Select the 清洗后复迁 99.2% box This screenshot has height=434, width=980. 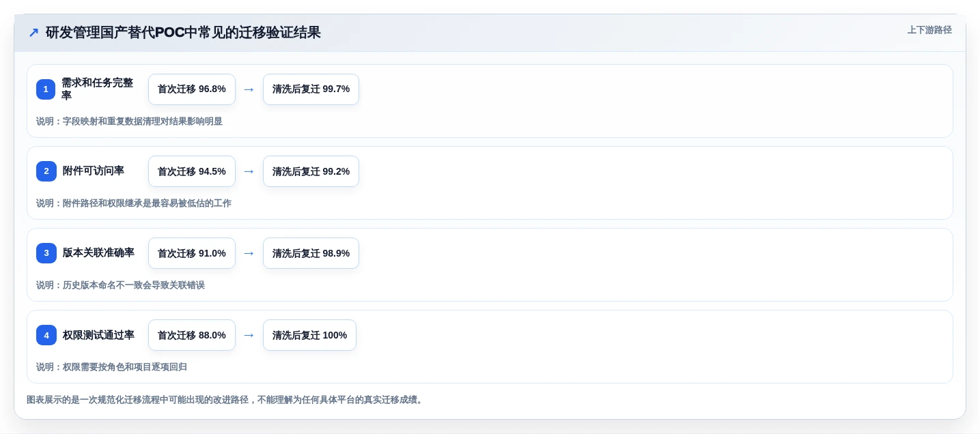point(311,171)
